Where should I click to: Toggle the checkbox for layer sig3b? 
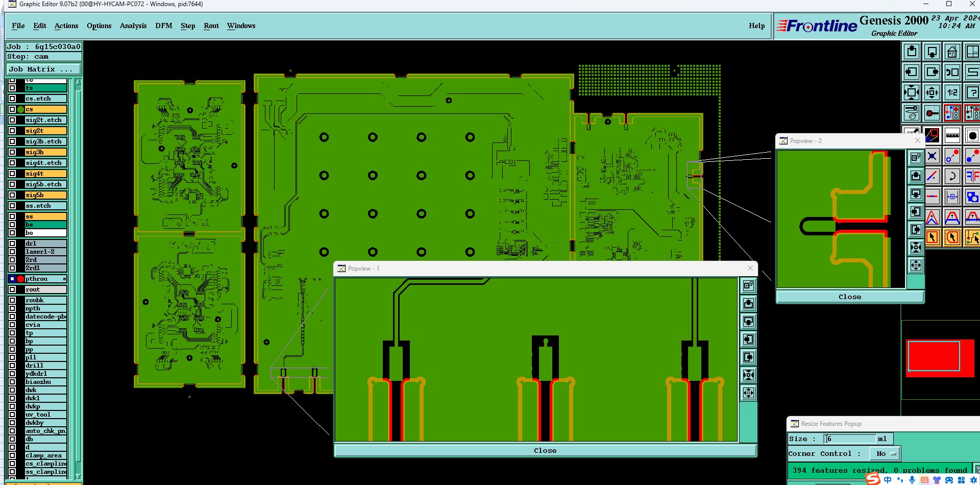point(12,152)
